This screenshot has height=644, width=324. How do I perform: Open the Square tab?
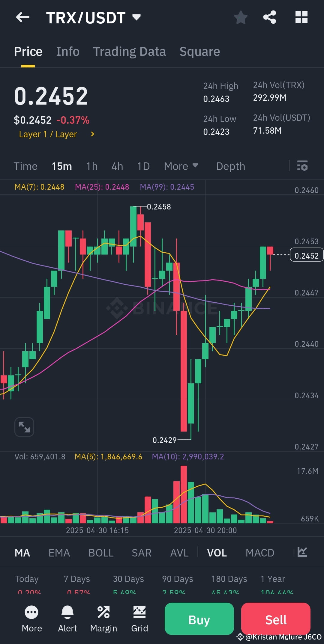(199, 51)
